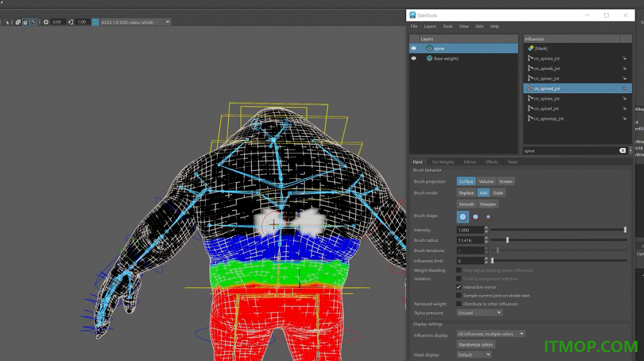This screenshot has height=361, width=644.
Task: Select the soft falloff brush shape
Action: click(x=488, y=217)
